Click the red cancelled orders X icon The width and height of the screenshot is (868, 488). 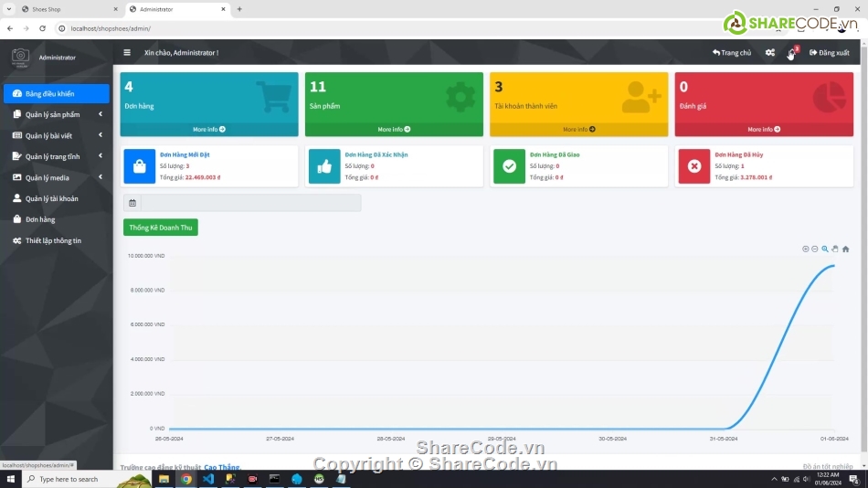(694, 166)
